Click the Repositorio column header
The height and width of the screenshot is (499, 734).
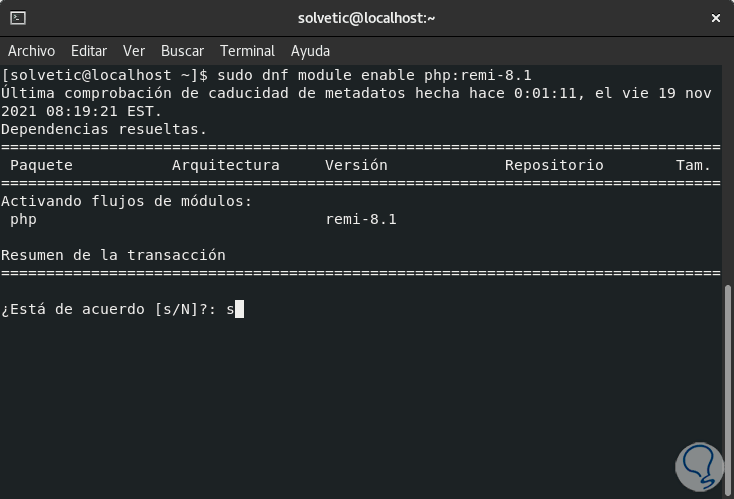coord(554,165)
